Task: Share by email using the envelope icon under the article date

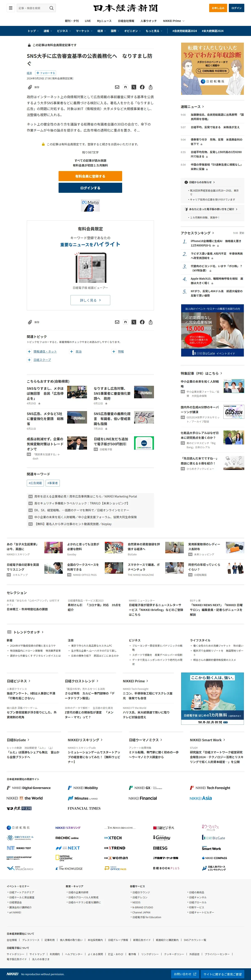Action: point(117,87)
